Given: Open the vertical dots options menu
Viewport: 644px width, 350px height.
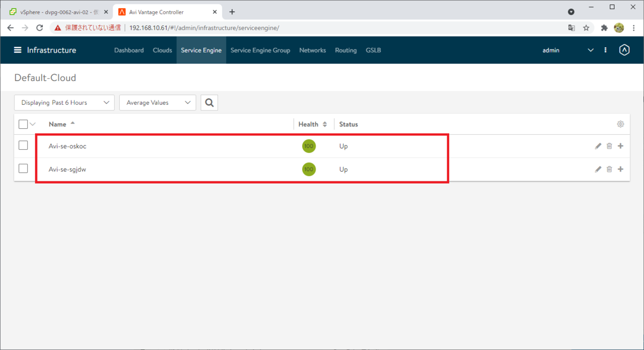Looking at the screenshot, I should 605,50.
